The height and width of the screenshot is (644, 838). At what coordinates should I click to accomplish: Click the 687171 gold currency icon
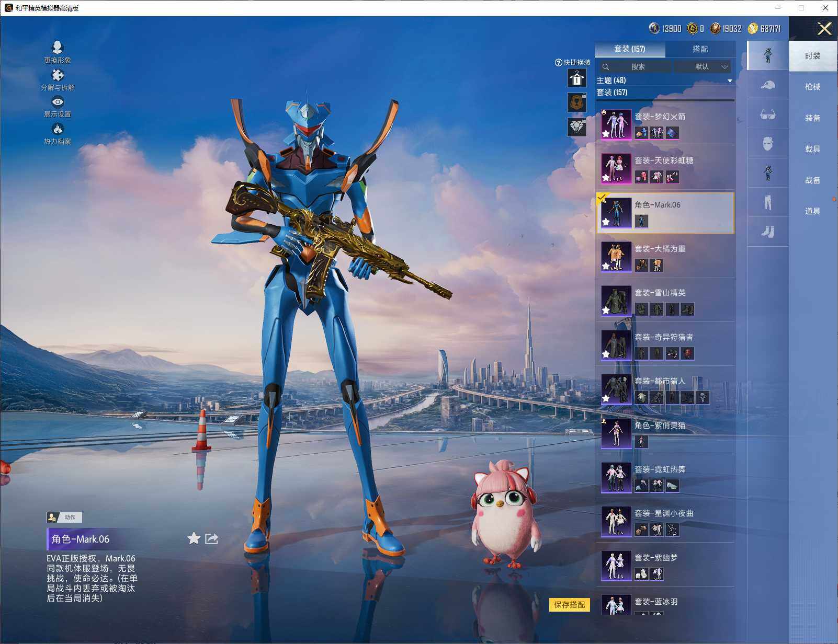tap(753, 28)
